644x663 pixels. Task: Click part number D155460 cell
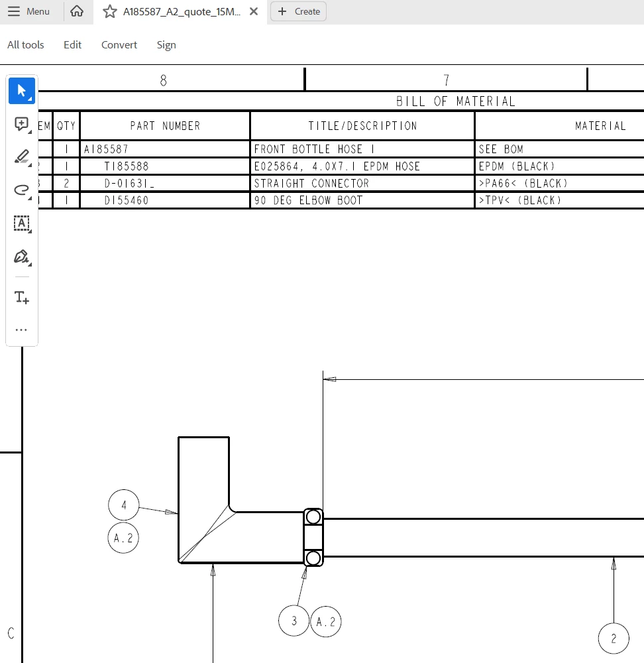165,200
